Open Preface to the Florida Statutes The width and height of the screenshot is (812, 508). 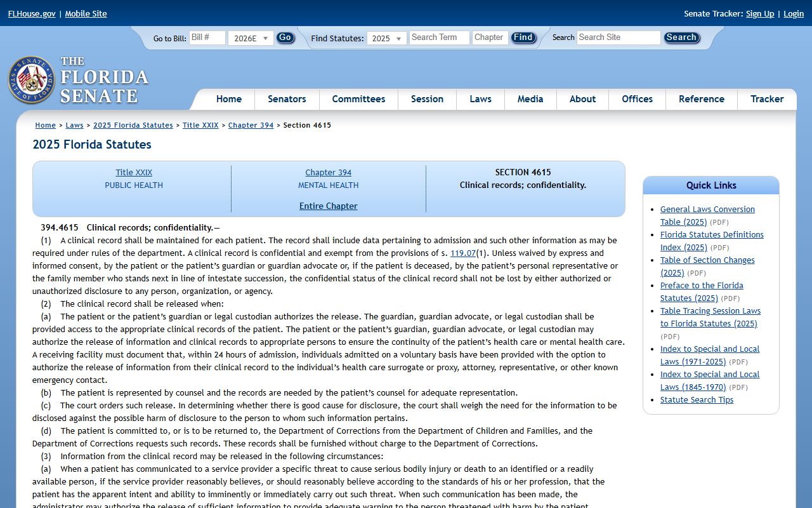702,291
